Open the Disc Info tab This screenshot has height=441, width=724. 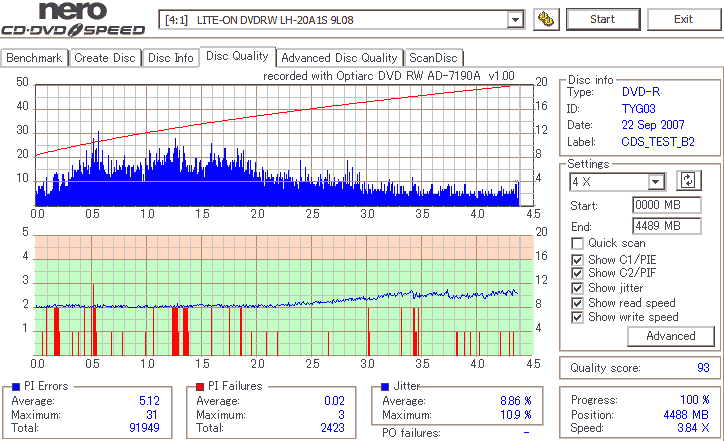tap(170, 58)
